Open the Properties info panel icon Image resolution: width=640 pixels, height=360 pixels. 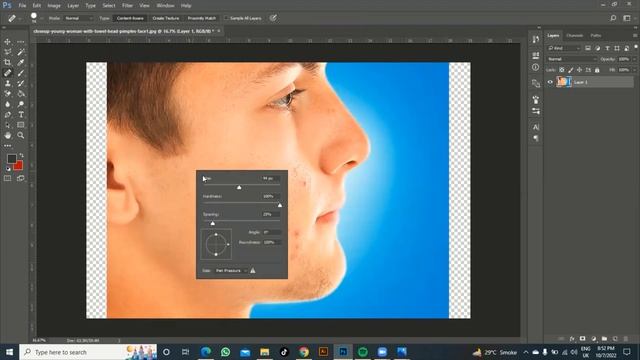536,67
